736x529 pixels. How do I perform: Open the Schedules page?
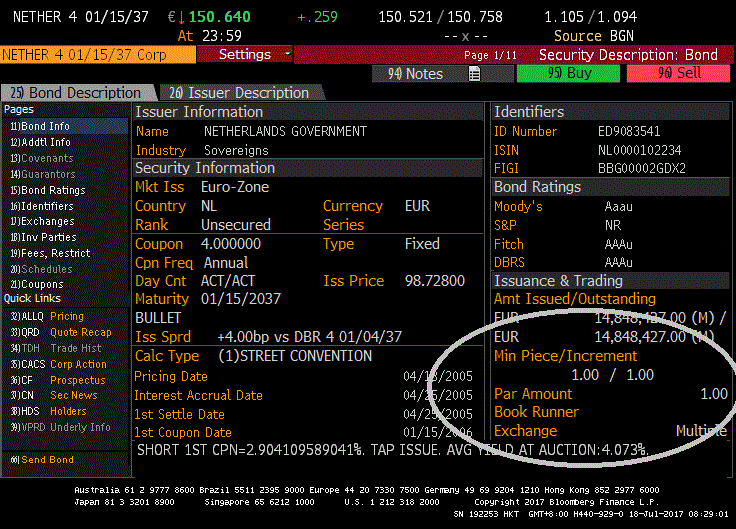[x=41, y=269]
